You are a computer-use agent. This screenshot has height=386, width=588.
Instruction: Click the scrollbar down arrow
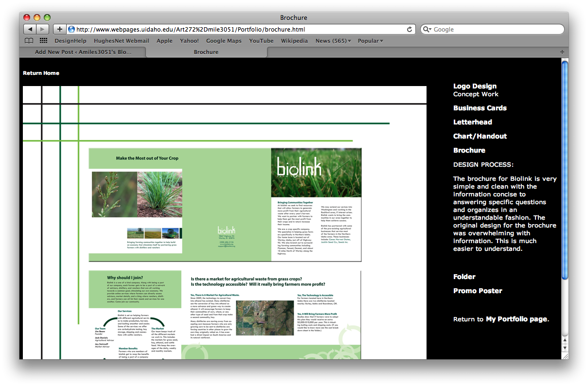click(x=565, y=348)
